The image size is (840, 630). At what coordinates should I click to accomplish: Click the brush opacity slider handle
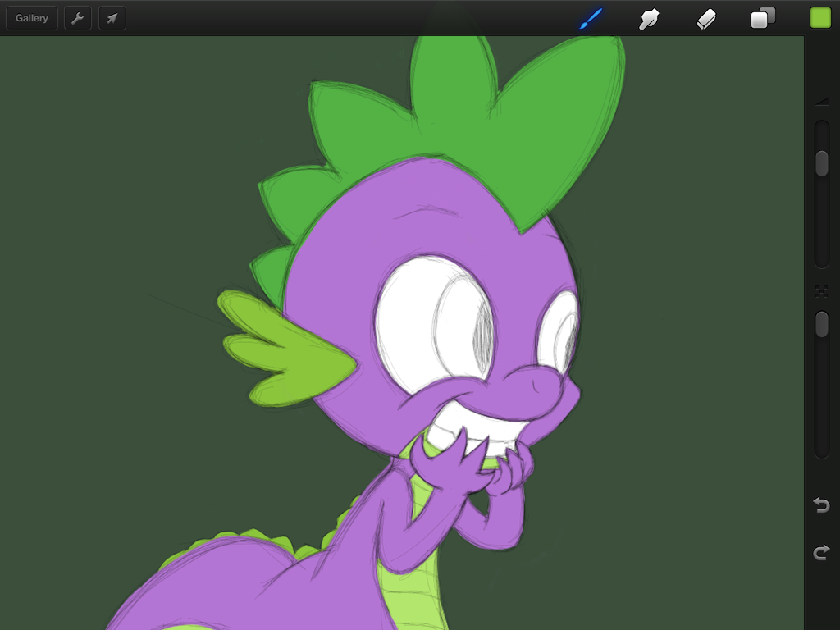coord(821,324)
